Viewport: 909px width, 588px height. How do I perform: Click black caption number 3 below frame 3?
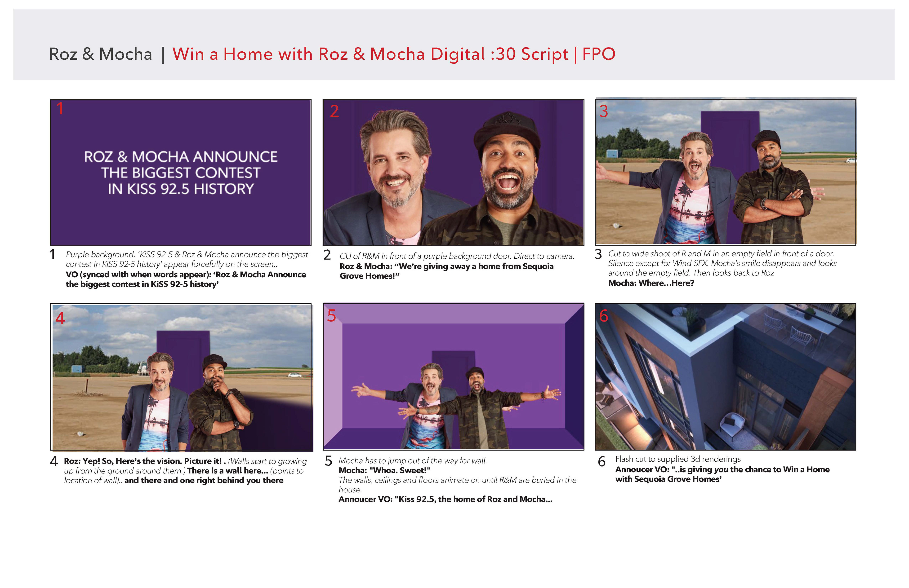pyautogui.click(x=598, y=254)
